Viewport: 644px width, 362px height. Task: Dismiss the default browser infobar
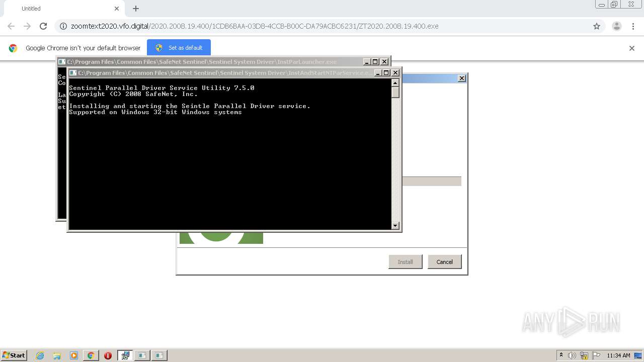coord(632,48)
